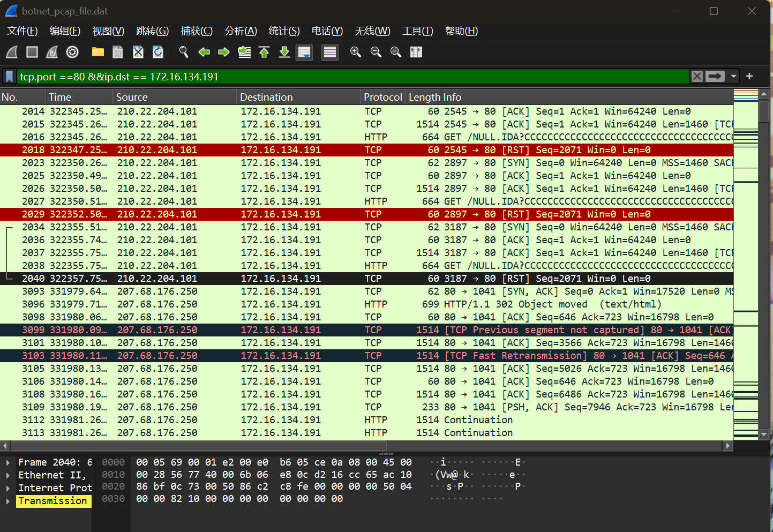Go back in packet history
Viewport: 773px width, 532px height.
coord(204,52)
